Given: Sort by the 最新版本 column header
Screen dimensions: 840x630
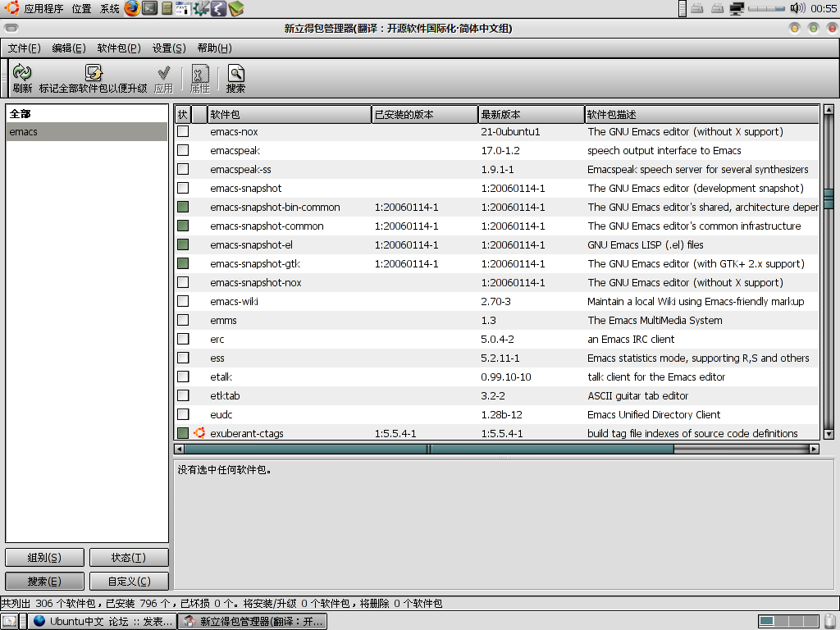Looking at the screenshot, I should tap(532, 114).
